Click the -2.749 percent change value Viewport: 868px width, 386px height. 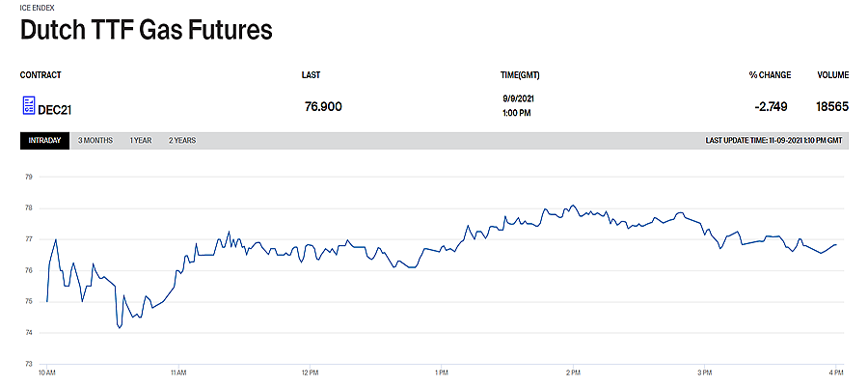[x=771, y=106]
